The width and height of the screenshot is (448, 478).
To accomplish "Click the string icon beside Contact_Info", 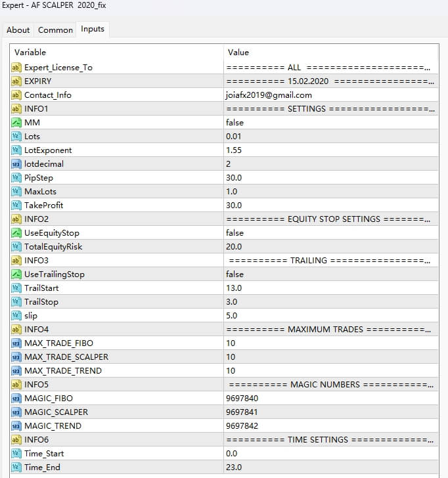I will click(16, 95).
